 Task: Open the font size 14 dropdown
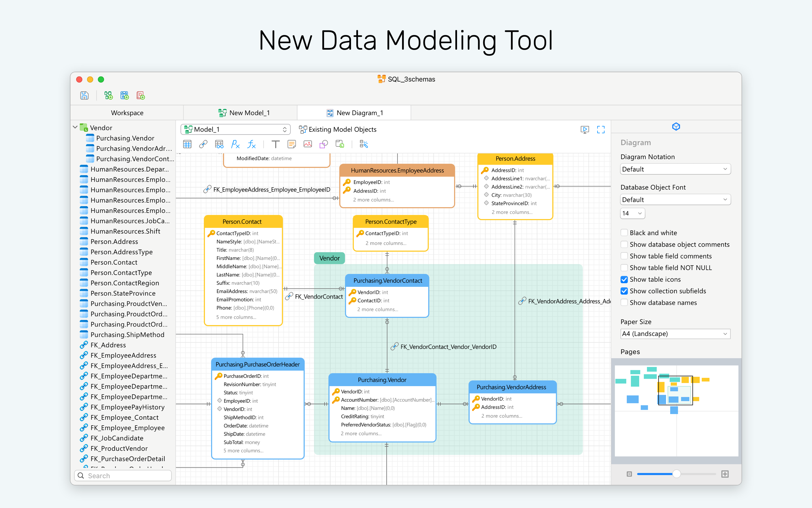tap(632, 213)
